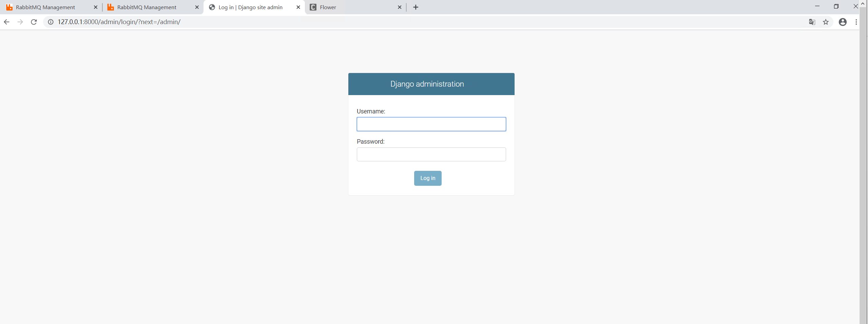868x324 pixels.
Task: Go back to the previous page
Action: pyautogui.click(x=6, y=22)
